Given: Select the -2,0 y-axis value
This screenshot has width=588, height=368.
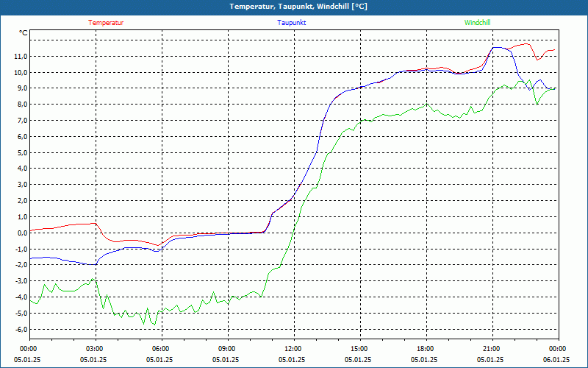Looking at the screenshot, I should pos(21,265).
